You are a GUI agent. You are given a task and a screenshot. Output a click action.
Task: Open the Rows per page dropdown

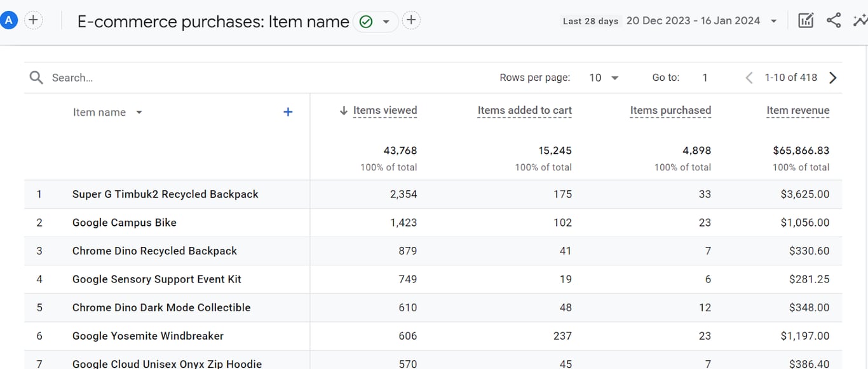[604, 78]
